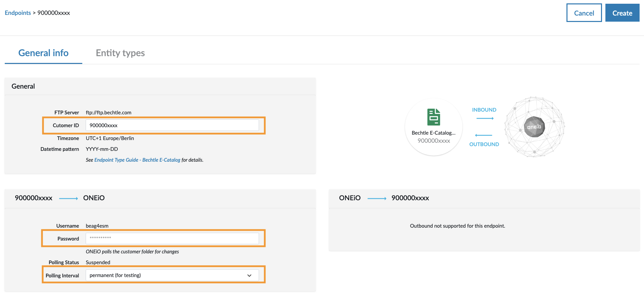Click the OUTBOUND arrow icon
Screen dimensions: 644x297
coord(484,135)
